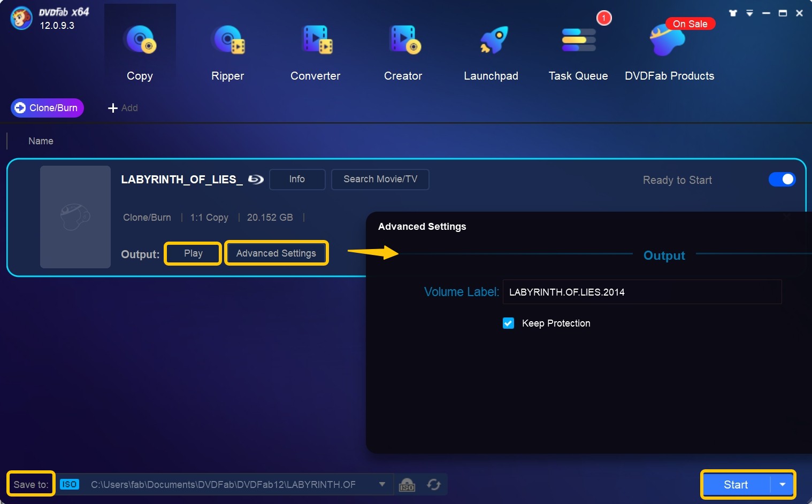Screen dimensions: 812x504
Task: Click the refresh output icon
Action: click(x=434, y=485)
